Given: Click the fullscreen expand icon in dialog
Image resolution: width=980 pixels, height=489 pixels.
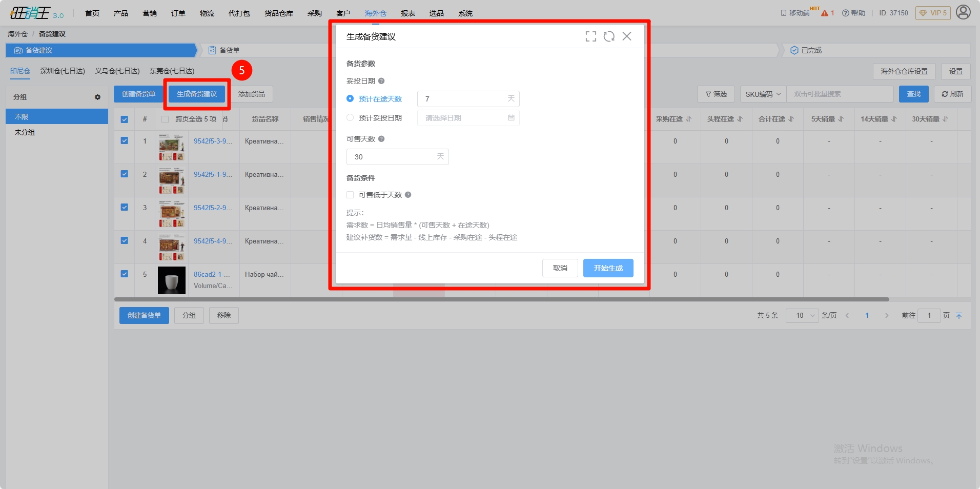Looking at the screenshot, I should pos(590,36).
